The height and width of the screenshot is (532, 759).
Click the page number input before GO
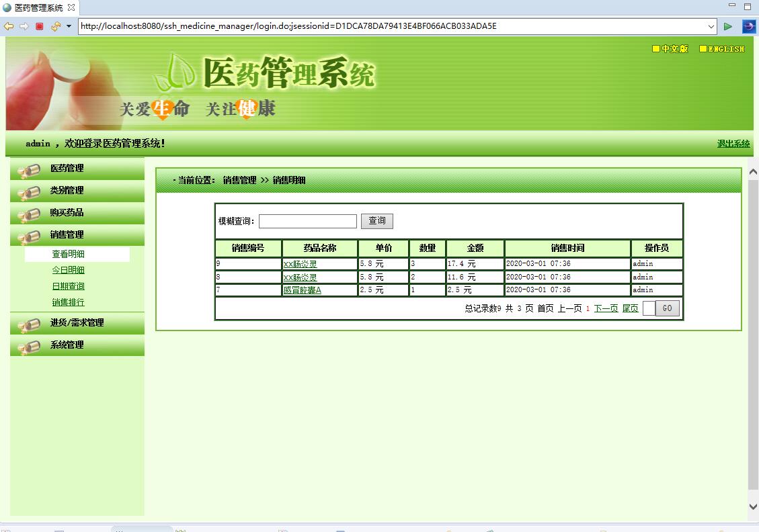click(x=649, y=308)
